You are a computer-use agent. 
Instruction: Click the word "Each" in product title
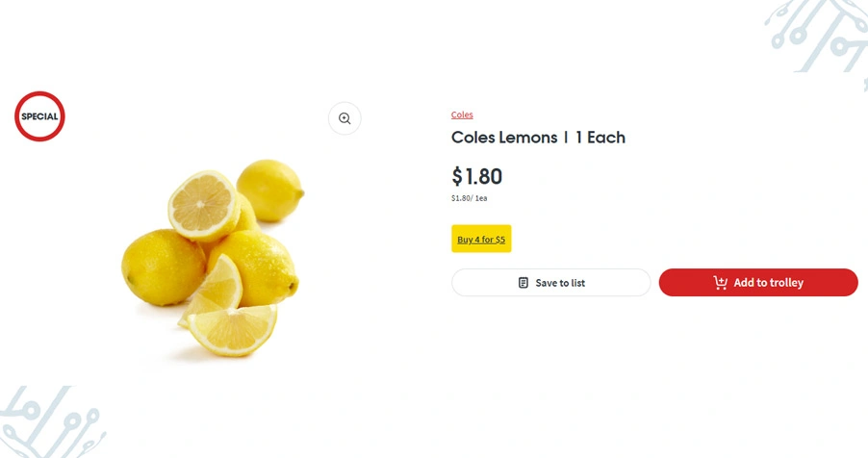[606, 138]
